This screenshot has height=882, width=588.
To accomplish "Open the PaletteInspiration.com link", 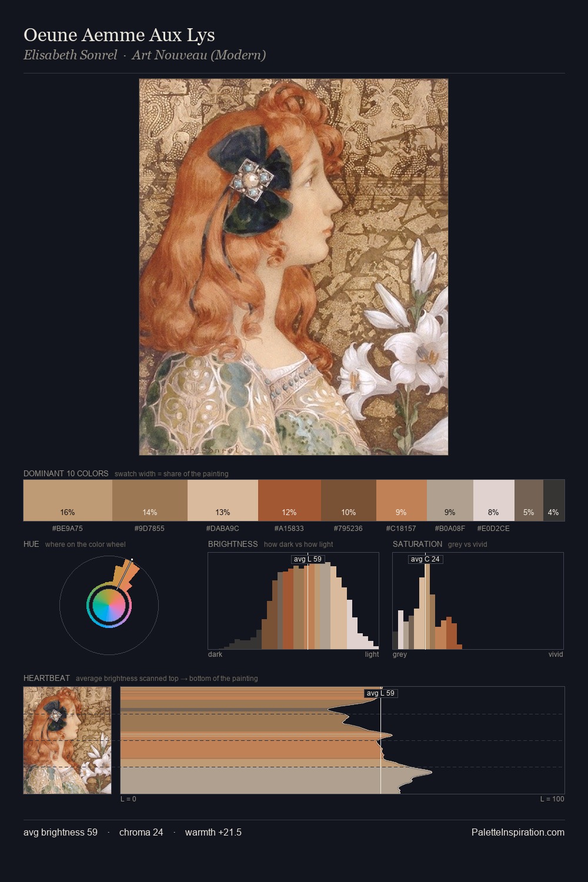I will (x=518, y=832).
